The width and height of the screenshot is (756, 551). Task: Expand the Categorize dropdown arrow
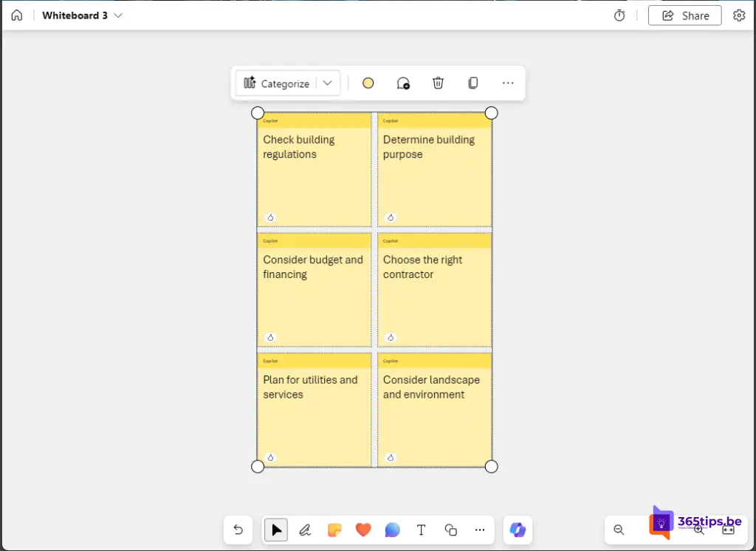pos(328,83)
